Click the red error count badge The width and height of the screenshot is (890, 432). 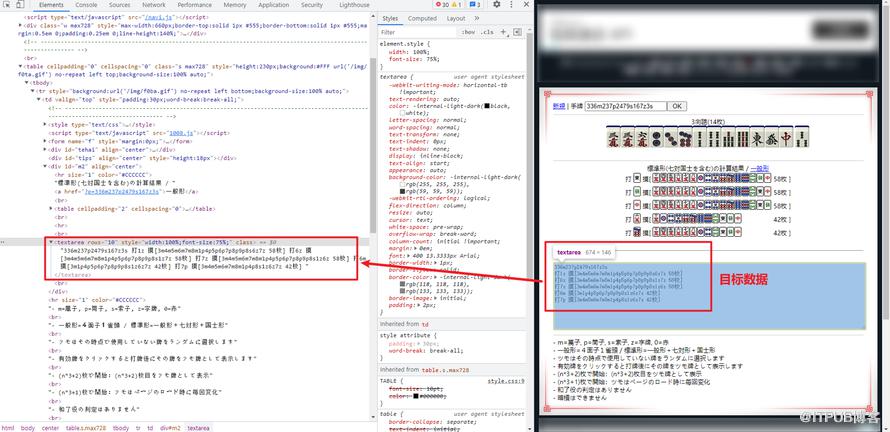pos(442,5)
